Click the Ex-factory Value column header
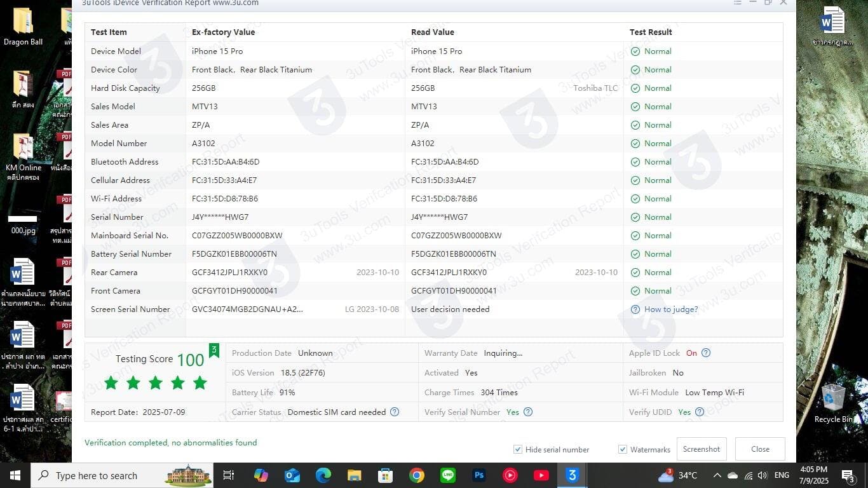Screen dimensions: 868x488 coord(224,32)
